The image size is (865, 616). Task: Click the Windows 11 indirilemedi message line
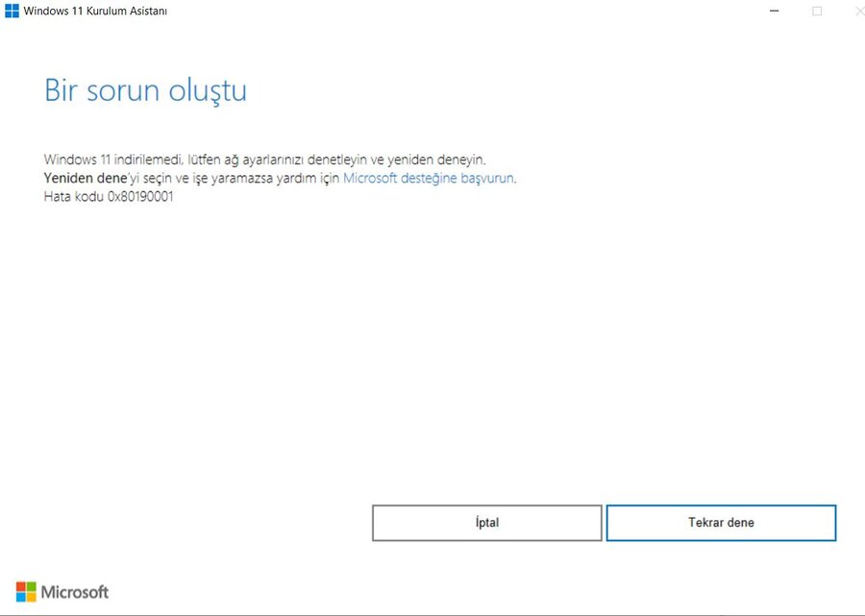pos(265,160)
